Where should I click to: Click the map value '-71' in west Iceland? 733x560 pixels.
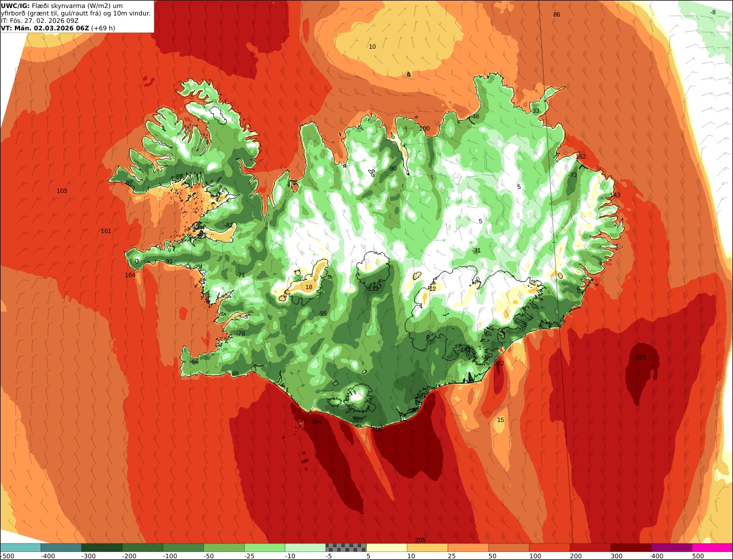(241, 275)
